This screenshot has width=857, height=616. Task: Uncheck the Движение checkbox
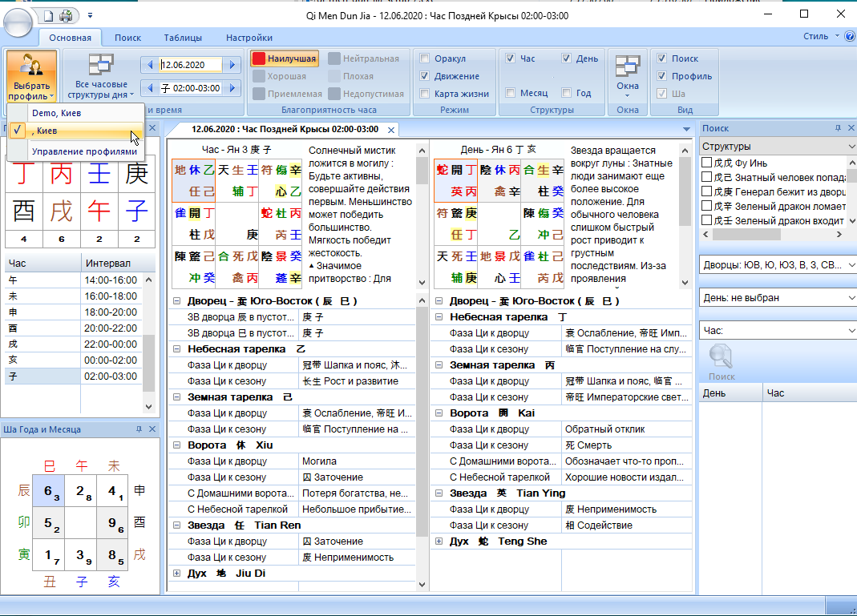425,76
